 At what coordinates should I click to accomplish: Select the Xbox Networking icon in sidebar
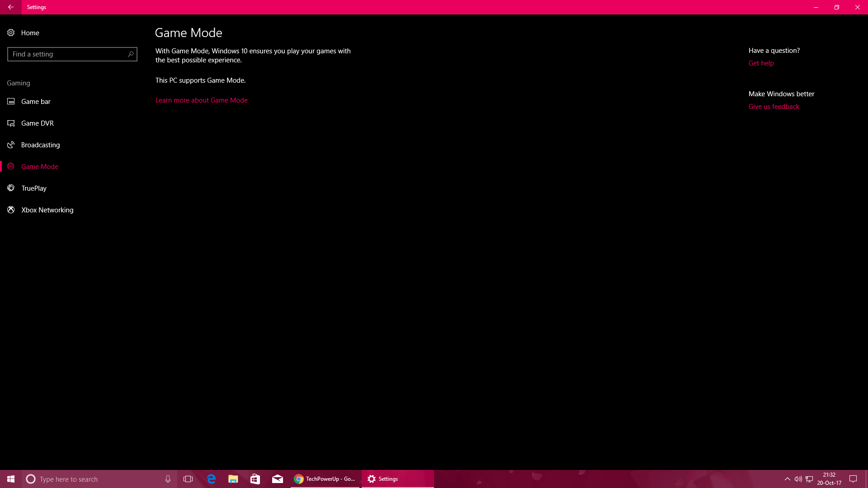pos(11,210)
